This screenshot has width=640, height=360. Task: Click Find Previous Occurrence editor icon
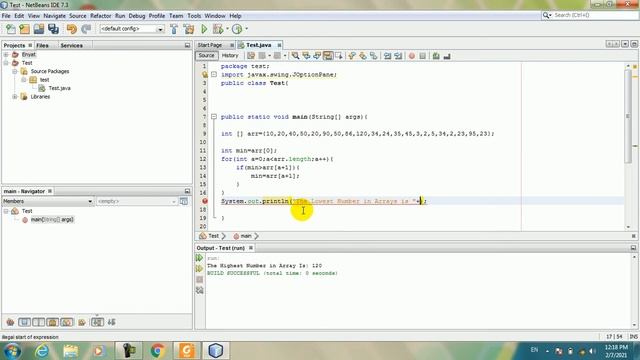click(x=306, y=56)
